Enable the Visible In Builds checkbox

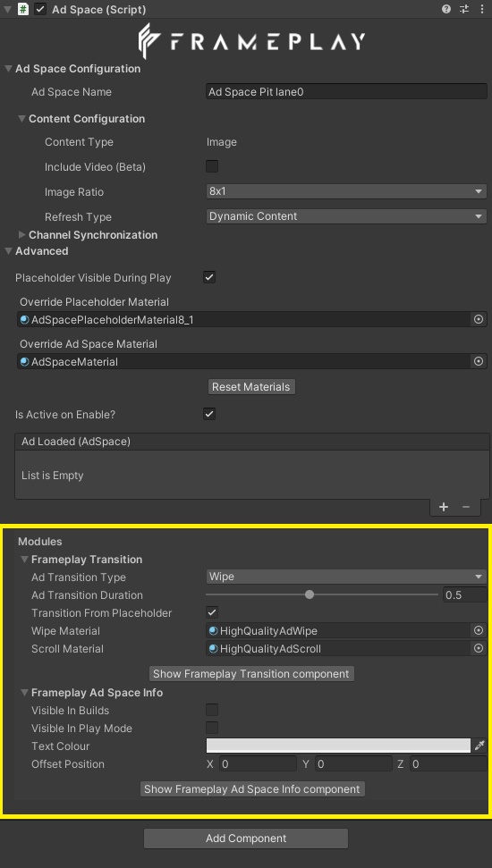click(x=212, y=710)
